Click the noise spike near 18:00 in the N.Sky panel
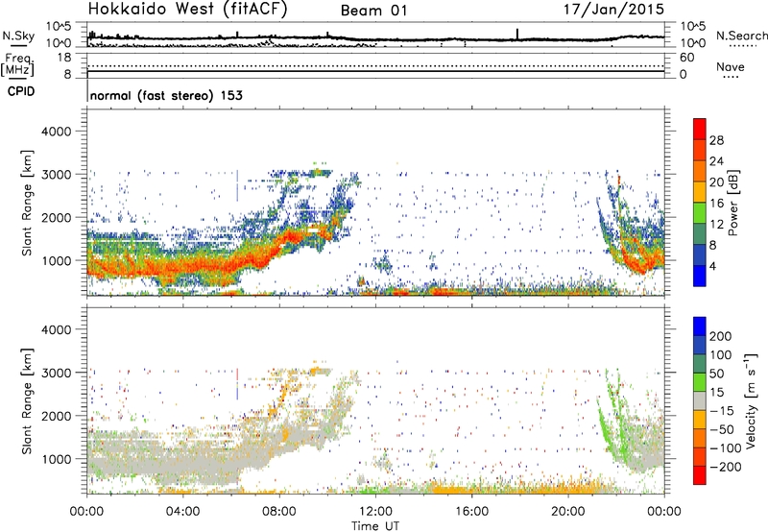Screen dimensions: 768x532 [x=517, y=34]
